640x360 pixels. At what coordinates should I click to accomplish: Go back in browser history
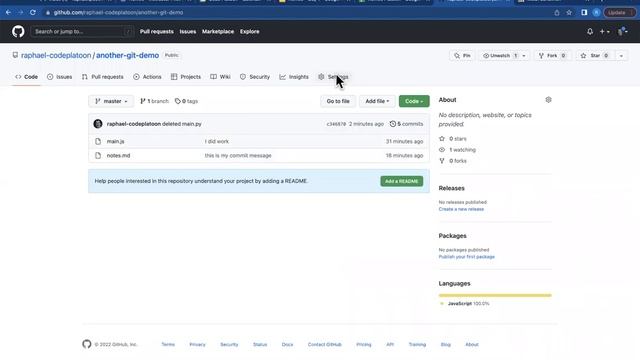tap(8, 13)
